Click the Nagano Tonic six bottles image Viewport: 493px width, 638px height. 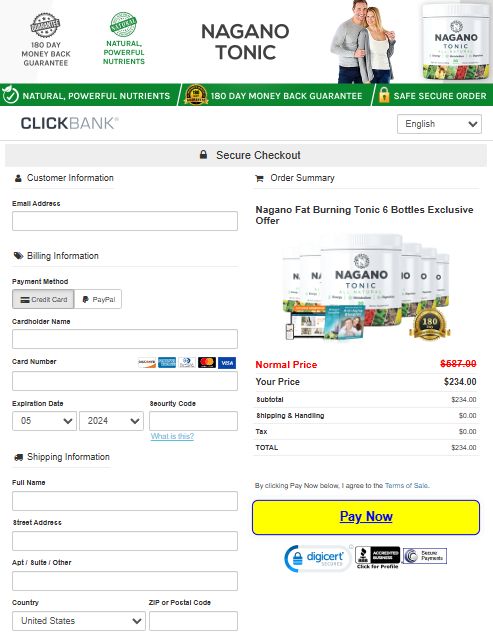(x=366, y=287)
